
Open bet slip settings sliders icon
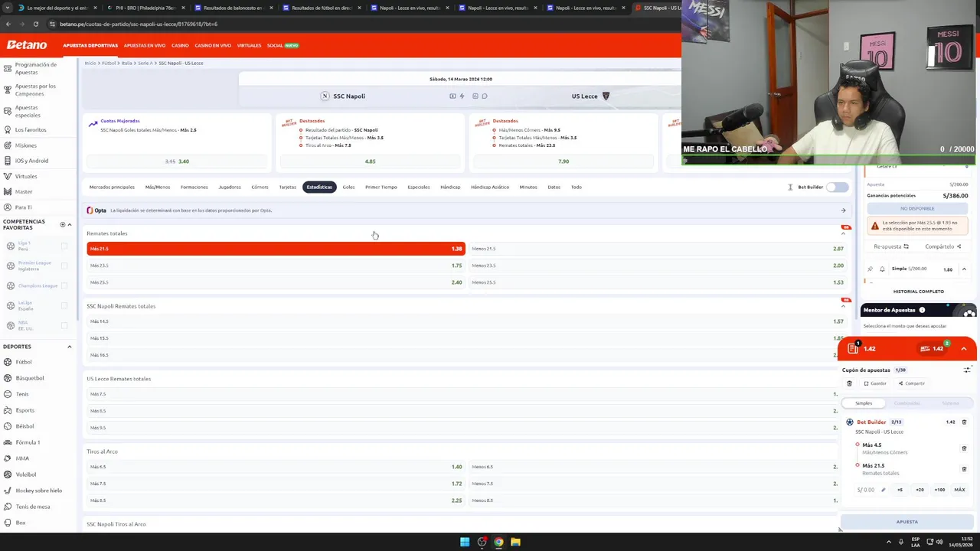967,370
